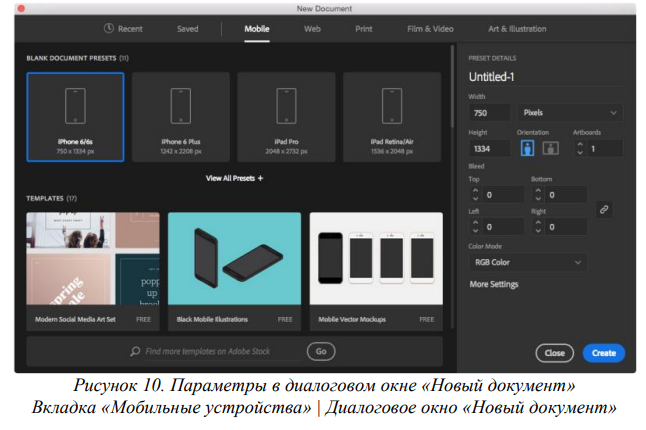Screen dimensions: 646x430
Task: Toggle the bleed link chain icon
Action: (604, 210)
